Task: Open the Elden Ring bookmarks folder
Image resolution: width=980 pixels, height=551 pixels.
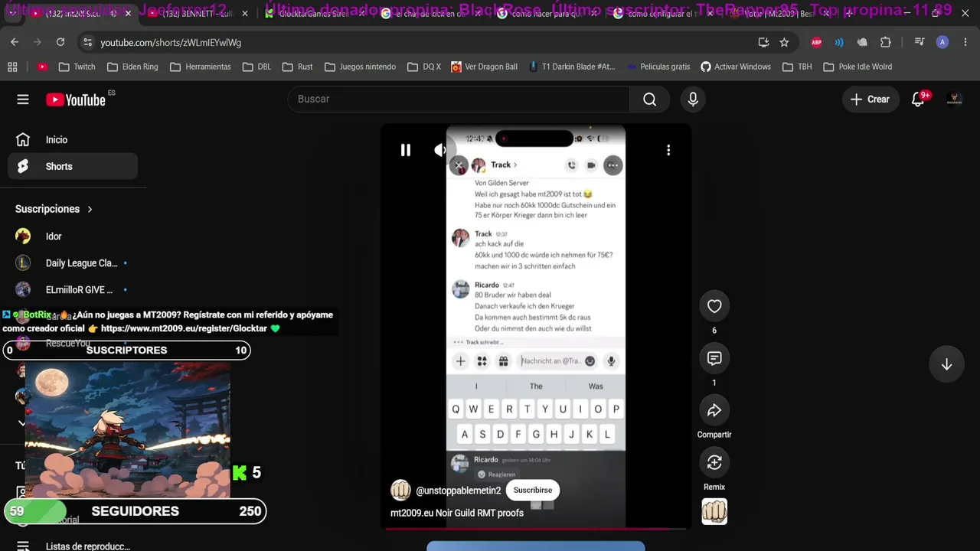Action: click(132, 67)
